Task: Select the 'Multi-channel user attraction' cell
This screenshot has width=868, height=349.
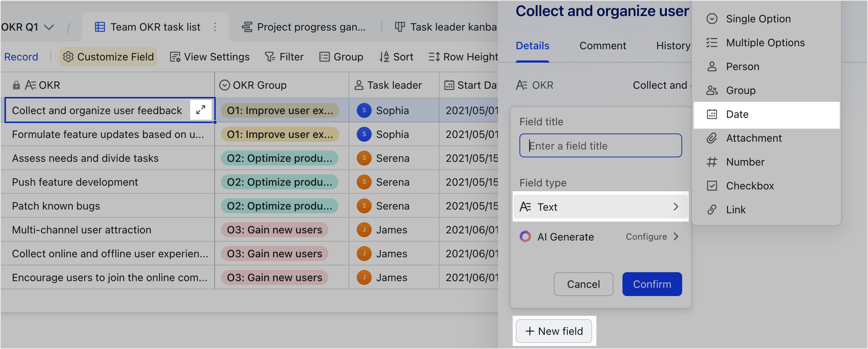Action: (x=107, y=230)
